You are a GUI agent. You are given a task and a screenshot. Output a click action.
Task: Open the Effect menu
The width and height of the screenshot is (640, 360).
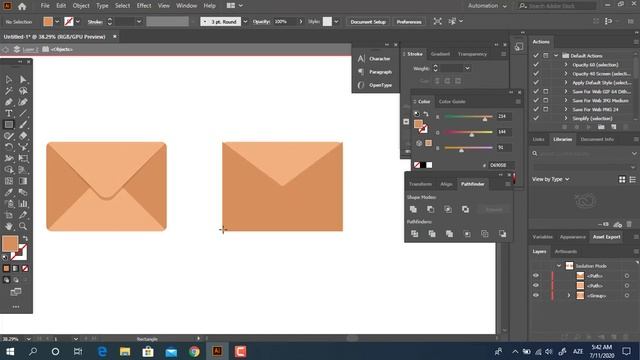tap(144, 6)
